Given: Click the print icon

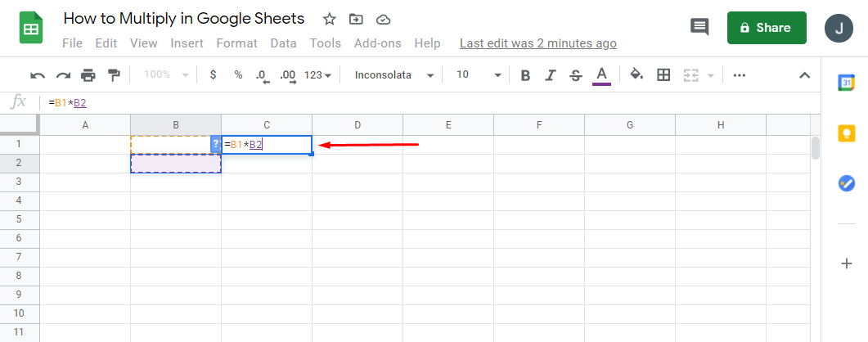Looking at the screenshot, I should coord(88,75).
